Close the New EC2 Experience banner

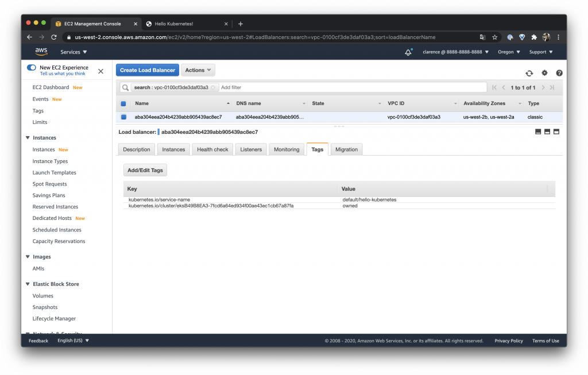click(x=100, y=71)
